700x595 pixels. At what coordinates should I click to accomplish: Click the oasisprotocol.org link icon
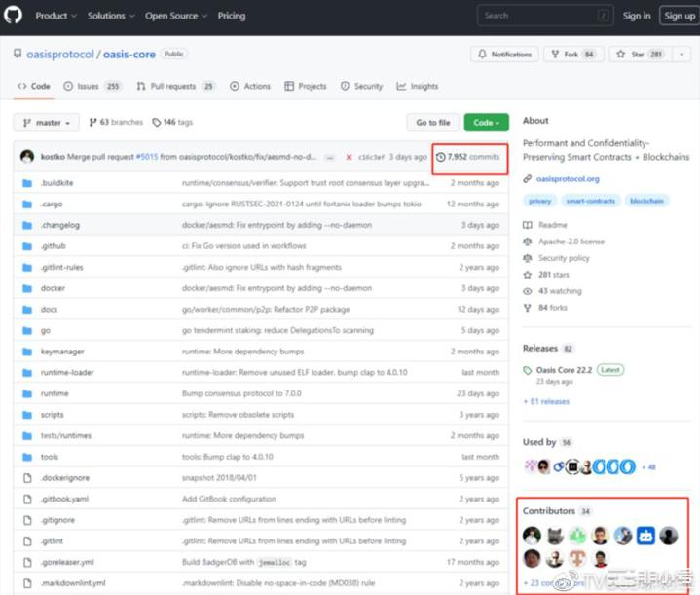(x=527, y=179)
